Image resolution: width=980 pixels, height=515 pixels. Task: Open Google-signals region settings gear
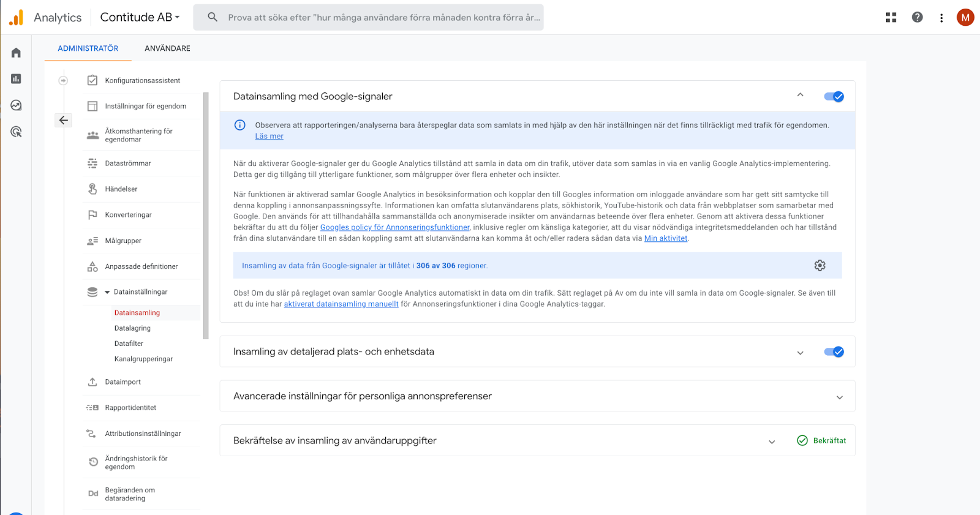click(820, 265)
